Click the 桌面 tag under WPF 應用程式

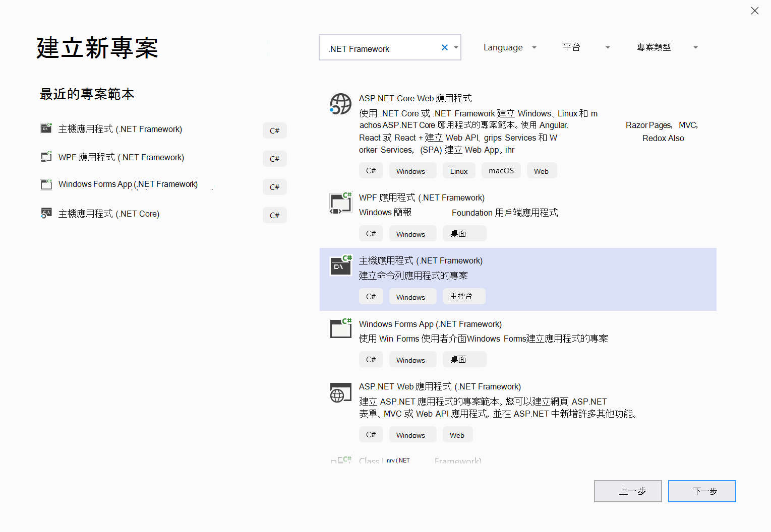coord(464,233)
